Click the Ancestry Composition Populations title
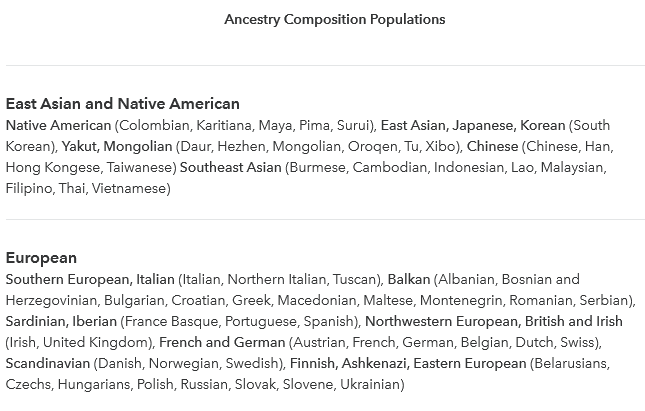 [334, 19]
